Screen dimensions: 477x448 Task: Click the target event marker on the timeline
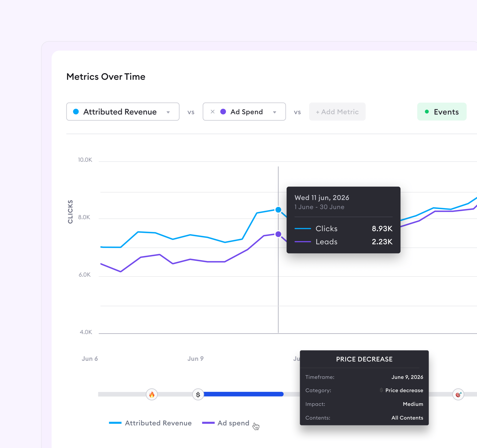[x=458, y=394]
